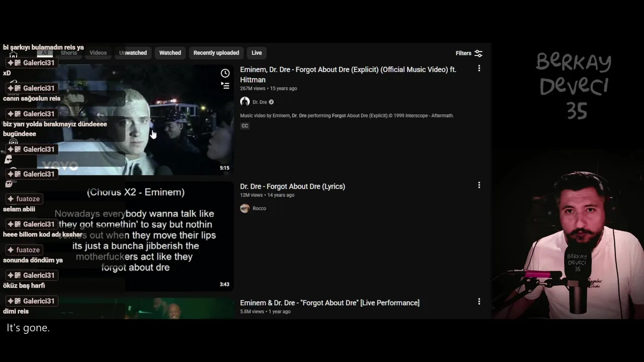Open more options for Eminem, Dr. Dre official video

click(479, 68)
